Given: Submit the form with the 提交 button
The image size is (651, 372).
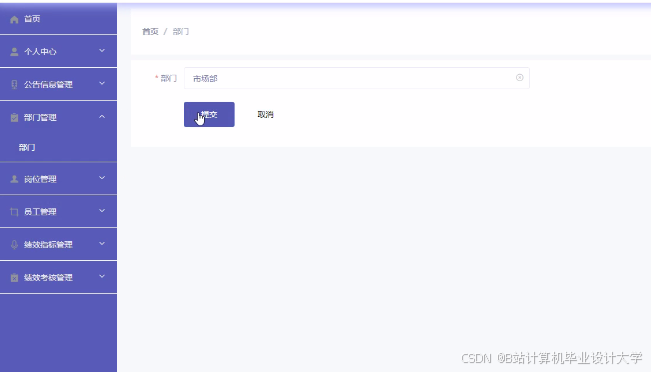Looking at the screenshot, I should 209,114.
